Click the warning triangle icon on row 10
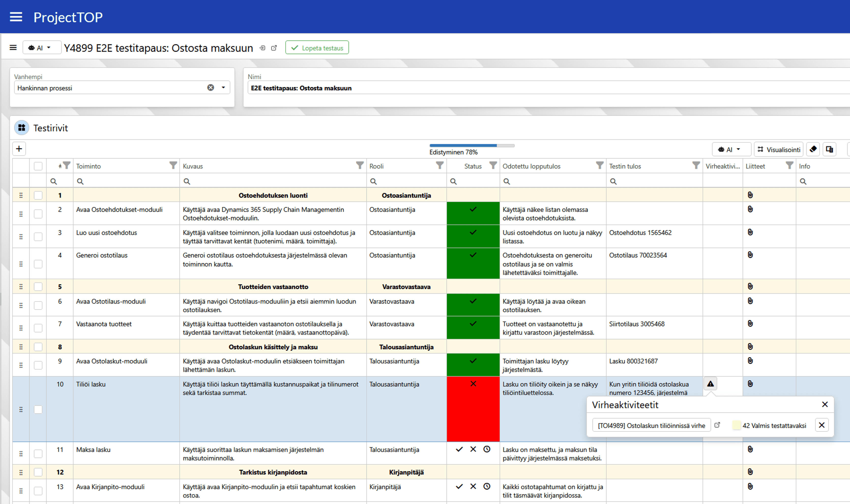850x504 pixels. point(710,384)
